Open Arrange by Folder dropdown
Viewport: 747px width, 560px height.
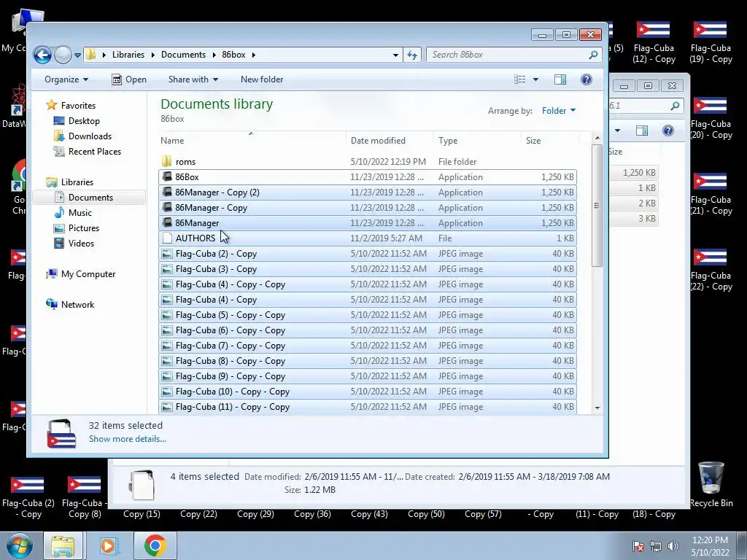559,111
